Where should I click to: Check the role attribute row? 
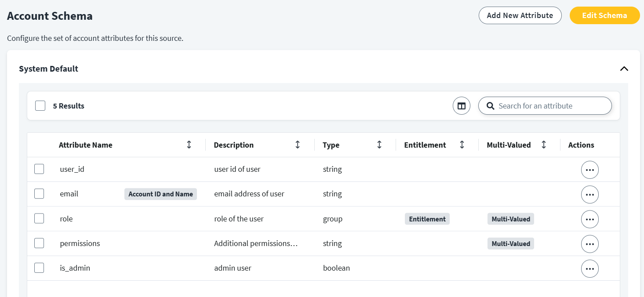[39, 218]
